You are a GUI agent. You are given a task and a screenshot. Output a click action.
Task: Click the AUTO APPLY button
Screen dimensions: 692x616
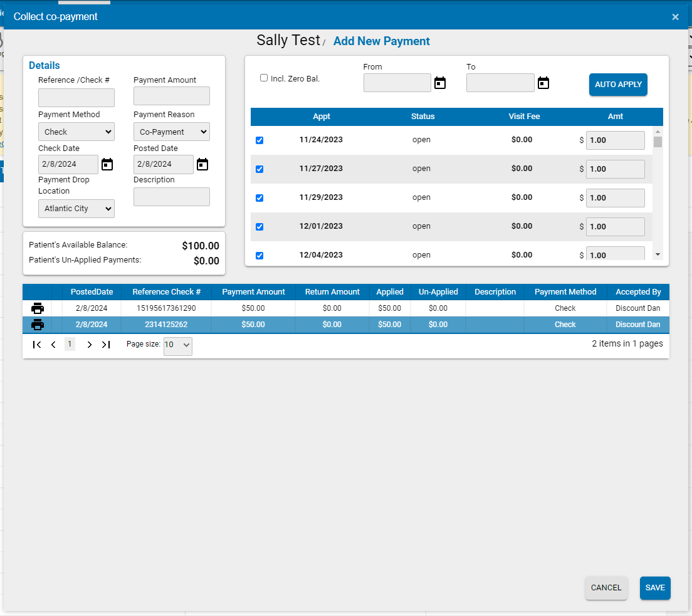click(x=618, y=84)
